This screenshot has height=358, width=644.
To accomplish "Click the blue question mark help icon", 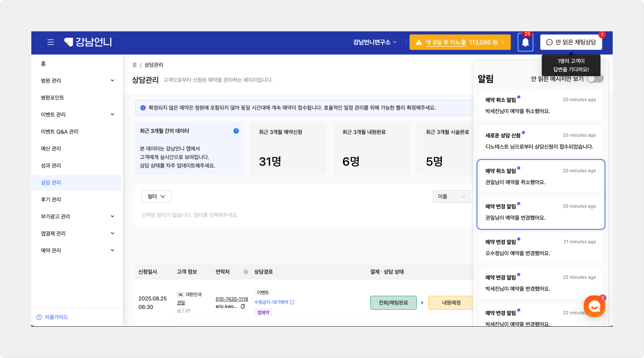I will point(236,131).
